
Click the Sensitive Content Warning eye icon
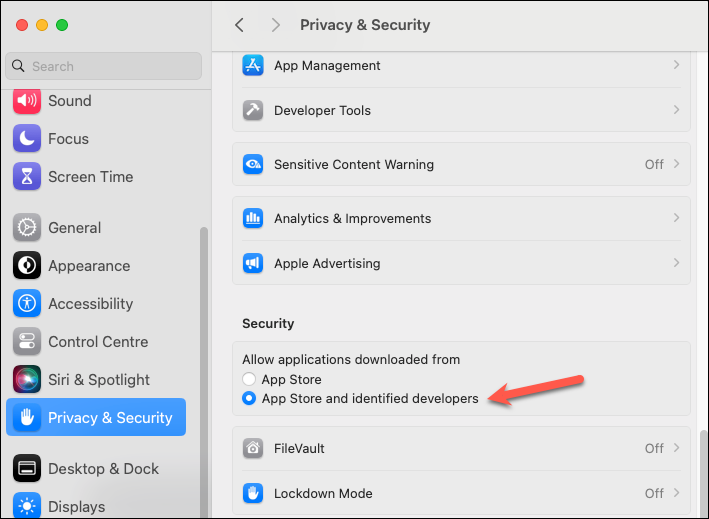(253, 164)
